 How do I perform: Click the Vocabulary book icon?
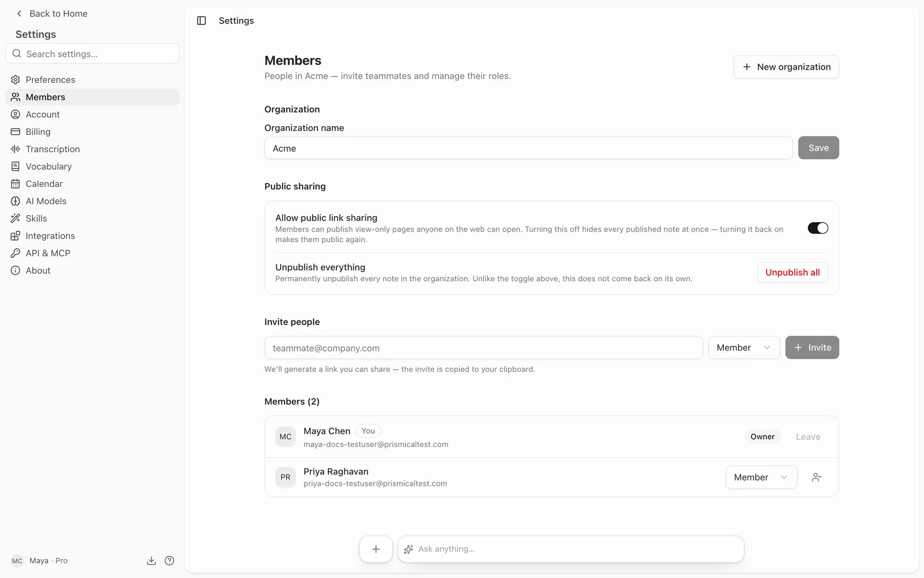click(15, 166)
